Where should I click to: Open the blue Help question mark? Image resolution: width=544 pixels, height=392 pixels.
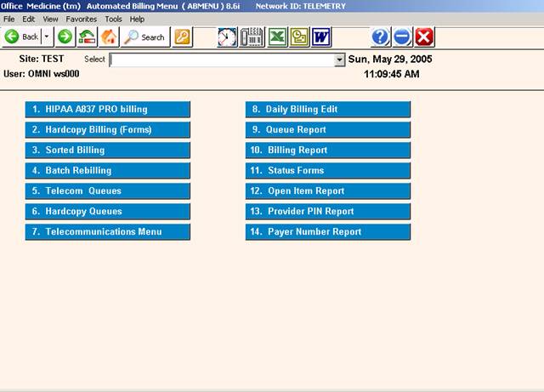pos(380,37)
